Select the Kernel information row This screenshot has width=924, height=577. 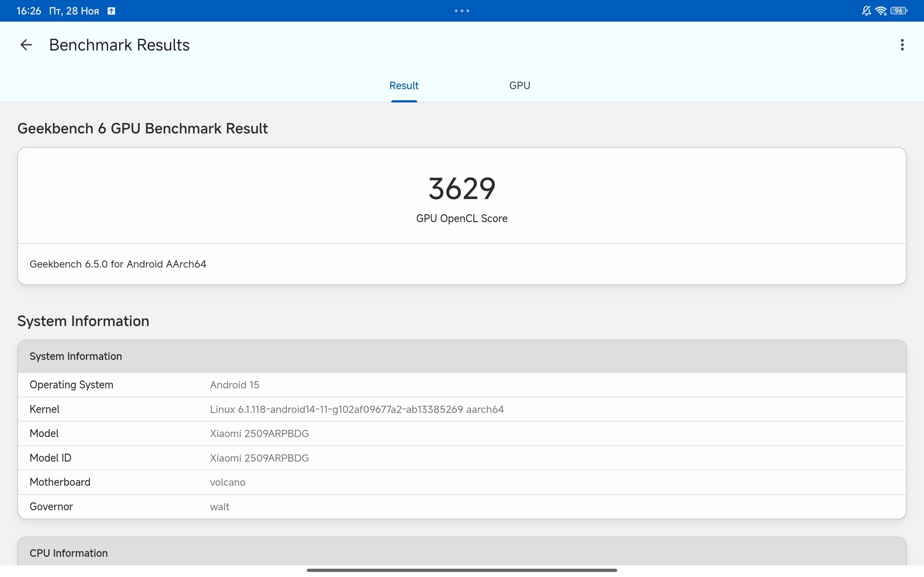pyautogui.click(x=462, y=409)
